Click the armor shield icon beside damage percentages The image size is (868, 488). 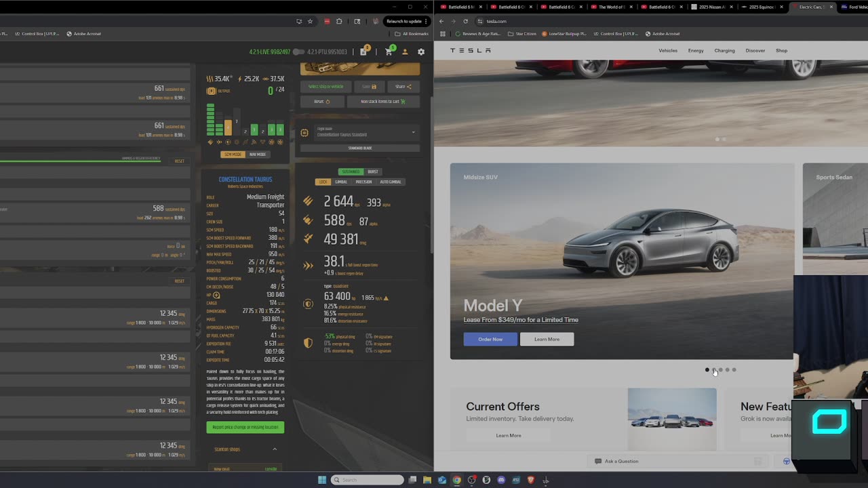pyautogui.click(x=308, y=344)
